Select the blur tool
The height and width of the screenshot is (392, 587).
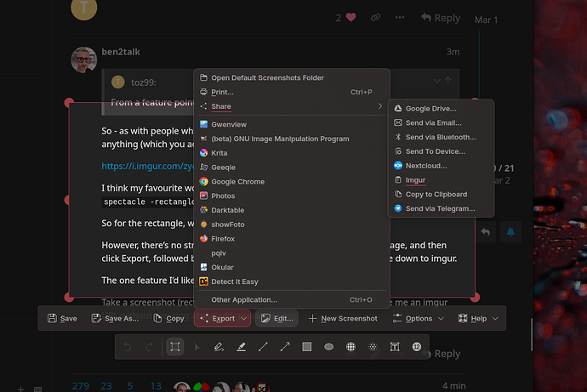[x=373, y=347]
